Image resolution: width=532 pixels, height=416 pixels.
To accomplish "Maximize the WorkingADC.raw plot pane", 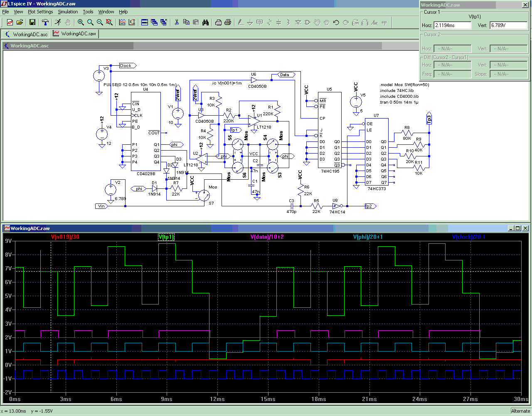I will [x=517, y=228].
